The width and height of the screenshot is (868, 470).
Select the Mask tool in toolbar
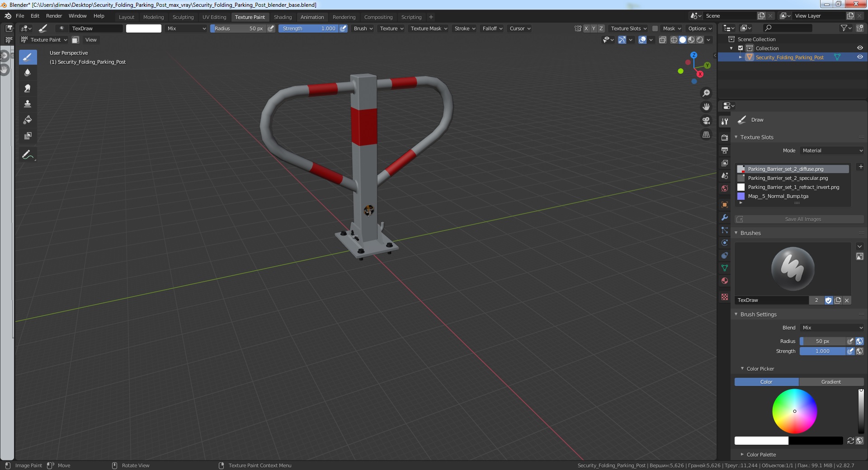pos(28,136)
